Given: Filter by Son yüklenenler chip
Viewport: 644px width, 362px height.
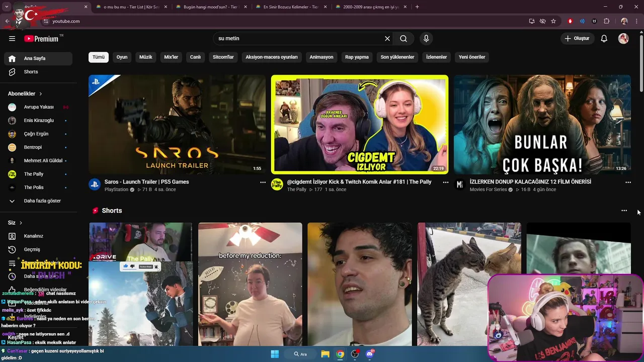Looking at the screenshot, I should click(x=397, y=57).
